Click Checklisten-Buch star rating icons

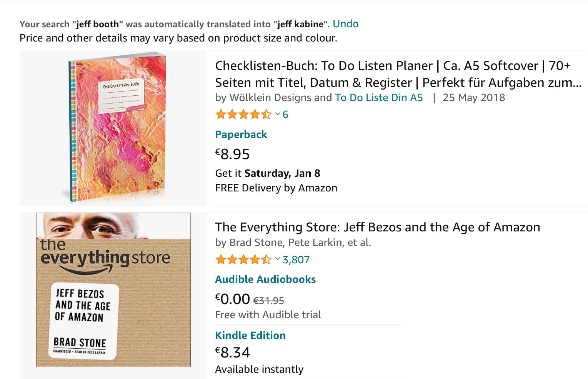(x=243, y=115)
